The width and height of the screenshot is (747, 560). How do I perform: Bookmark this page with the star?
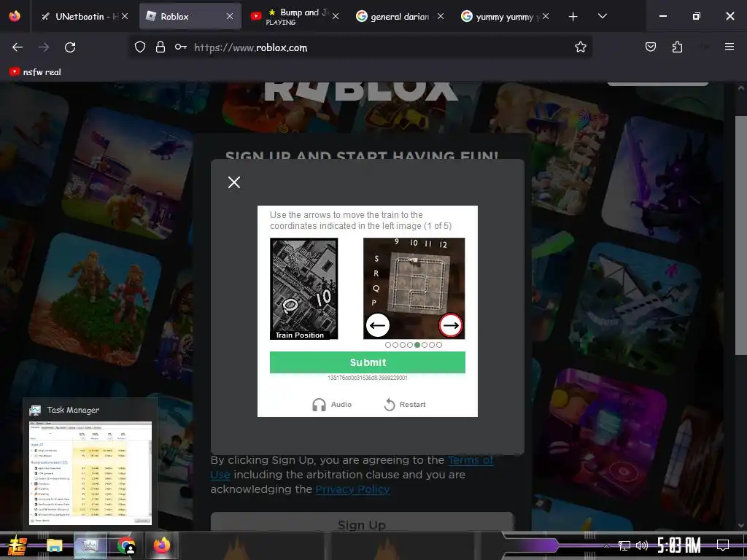tap(580, 47)
